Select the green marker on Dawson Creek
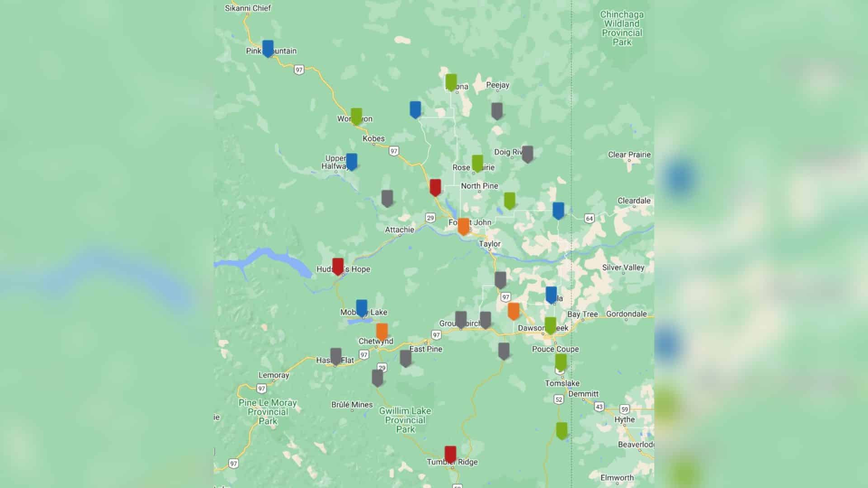Screen dimensions: 868x488 (550, 325)
